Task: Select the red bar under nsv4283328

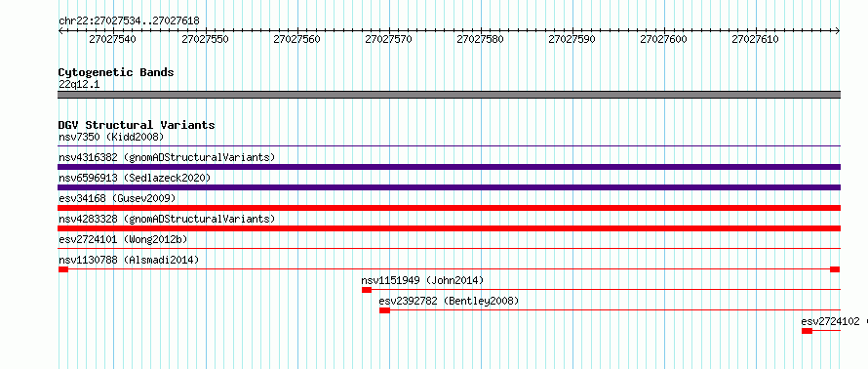Action: (x=450, y=228)
